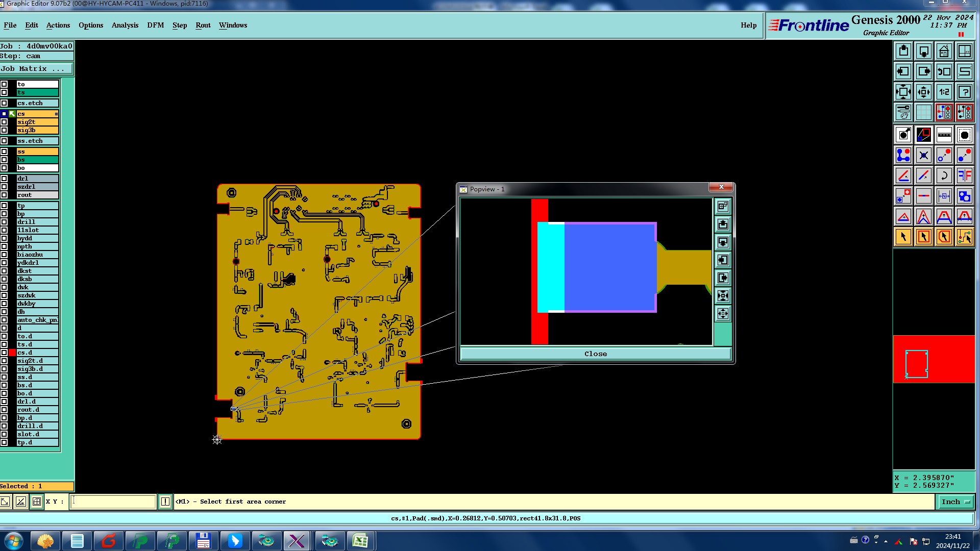Screen dimensions: 980x551
Task: Open the Analysis menu
Action: tap(125, 25)
